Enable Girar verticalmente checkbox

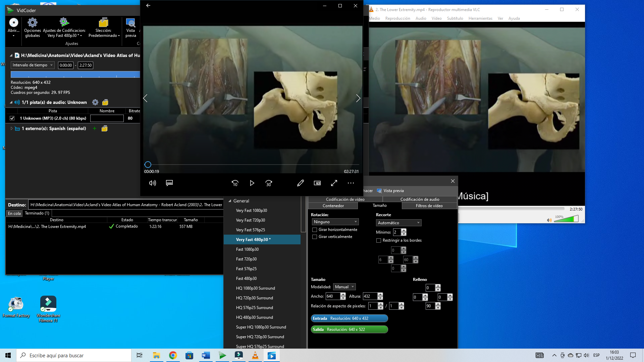pos(315,237)
